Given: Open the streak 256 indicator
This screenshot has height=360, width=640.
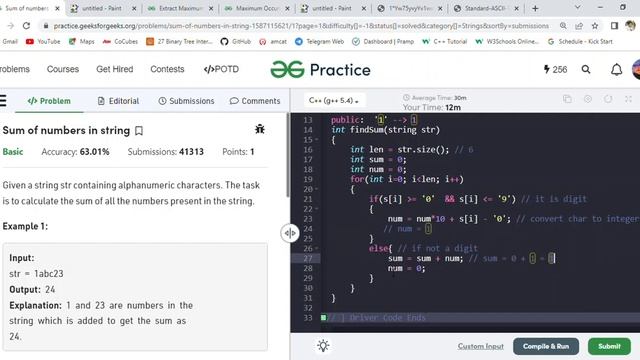Looking at the screenshot, I should tap(555, 69).
